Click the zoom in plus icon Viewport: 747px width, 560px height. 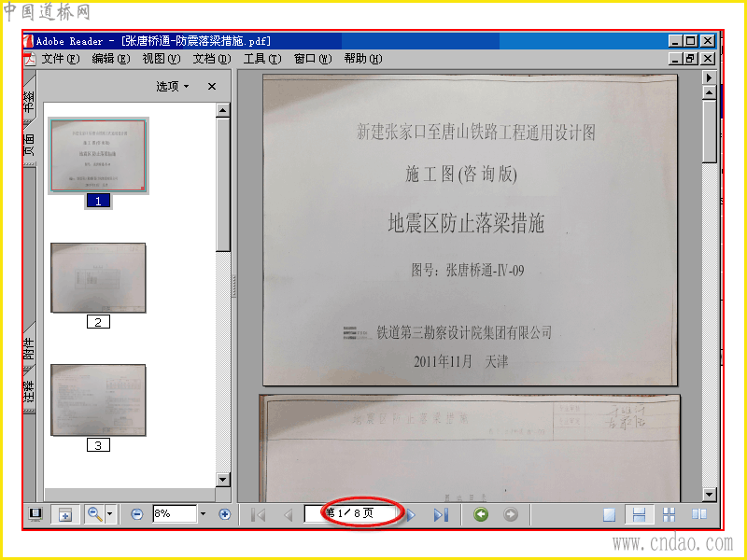(224, 514)
